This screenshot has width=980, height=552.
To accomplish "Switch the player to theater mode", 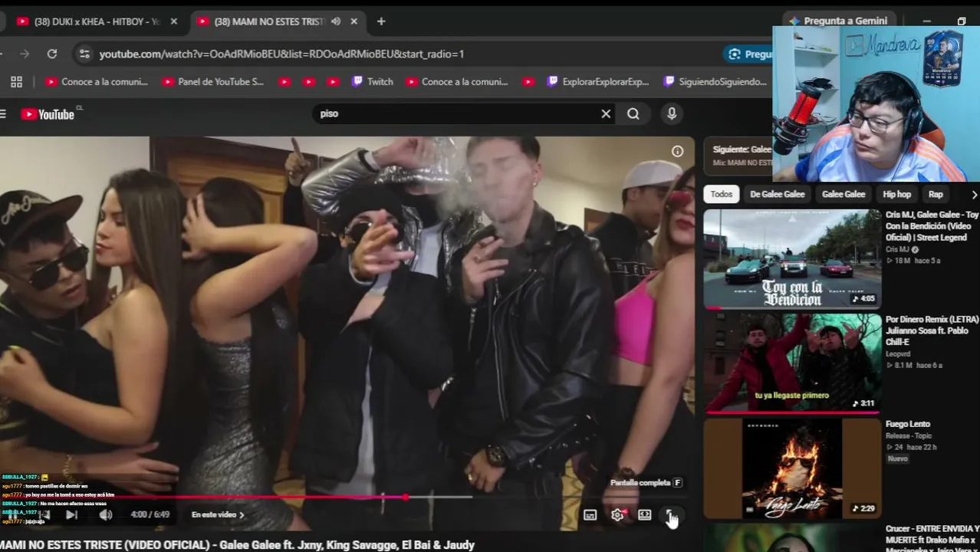I will click(644, 514).
